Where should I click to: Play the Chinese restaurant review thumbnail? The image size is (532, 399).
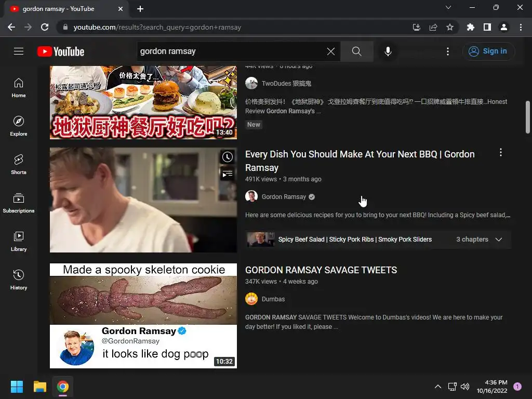click(143, 102)
